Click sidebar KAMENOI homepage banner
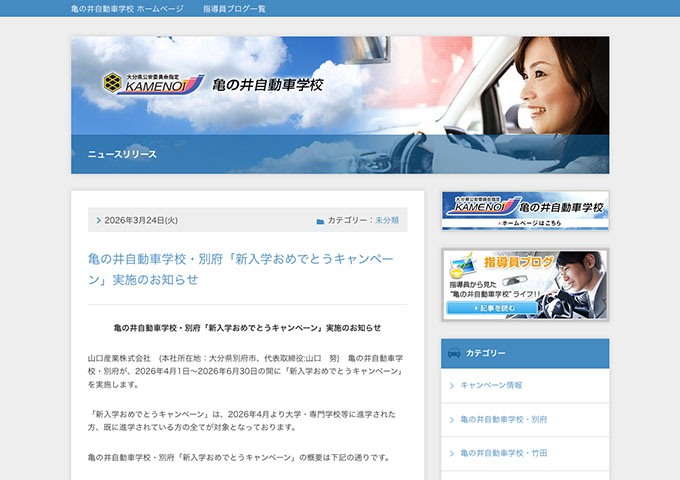680x480 pixels. coord(525,210)
